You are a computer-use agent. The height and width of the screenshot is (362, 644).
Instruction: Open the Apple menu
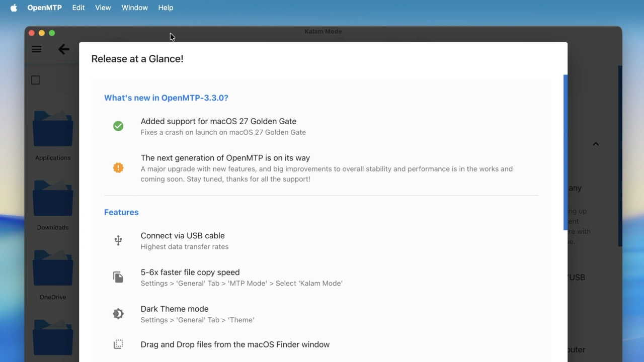(x=14, y=8)
